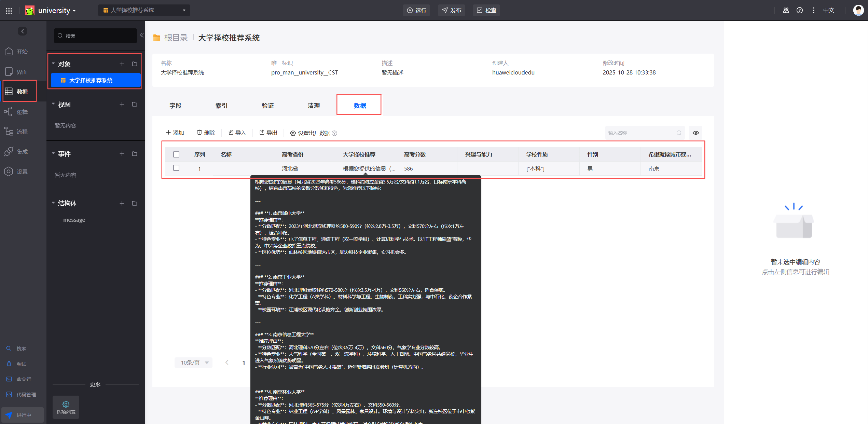
Task: Click the add icon beside 视图
Action: 122,104
